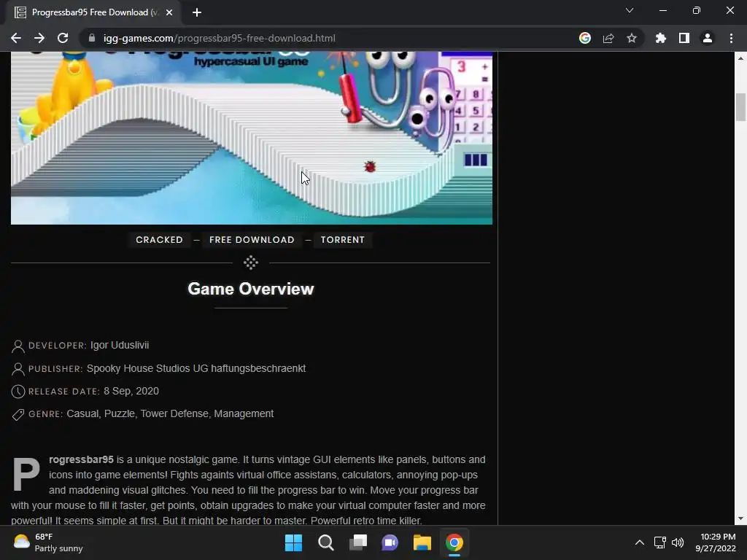This screenshot has height=560, width=747.
Task: Open the volume control in system tray
Action: (x=678, y=542)
